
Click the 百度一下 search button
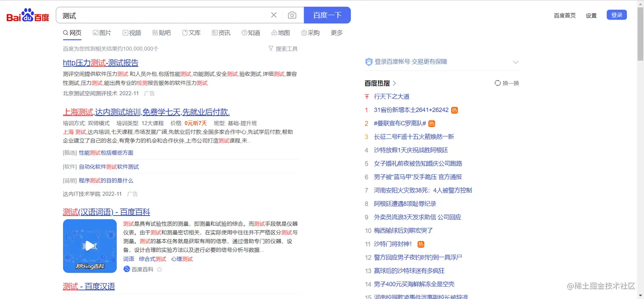(x=327, y=15)
